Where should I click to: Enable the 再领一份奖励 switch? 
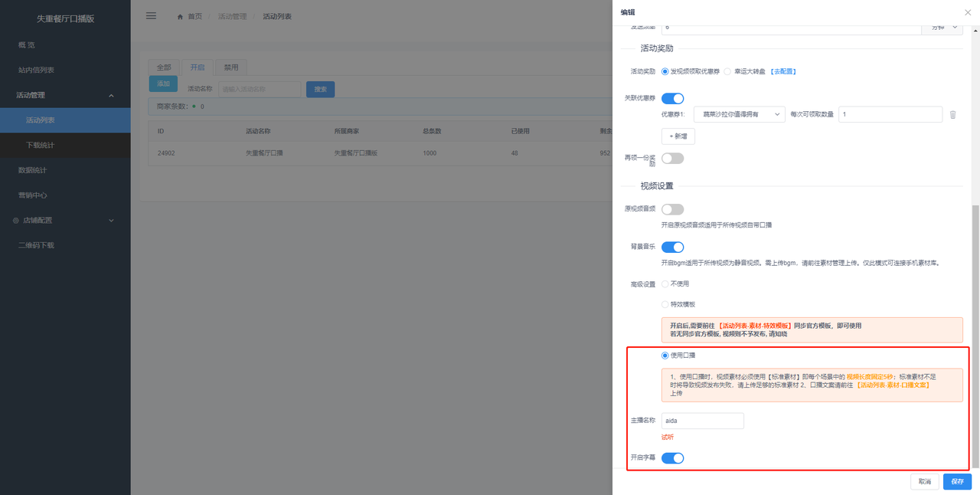pos(672,159)
